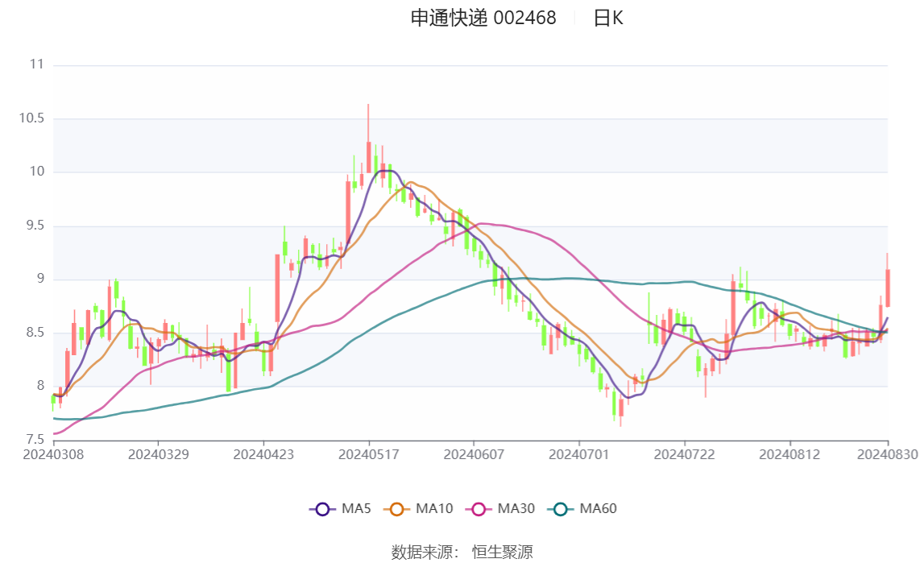Viewport: 924px width, 563px height.
Task: Click the 数据来源: 恒生聚源 attribution text
Action: tap(463, 553)
